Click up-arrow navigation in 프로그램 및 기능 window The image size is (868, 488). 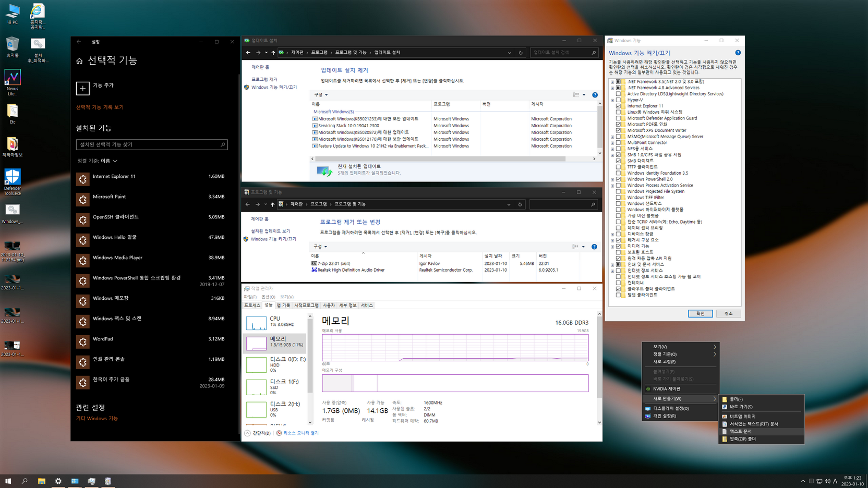pyautogui.click(x=272, y=204)
